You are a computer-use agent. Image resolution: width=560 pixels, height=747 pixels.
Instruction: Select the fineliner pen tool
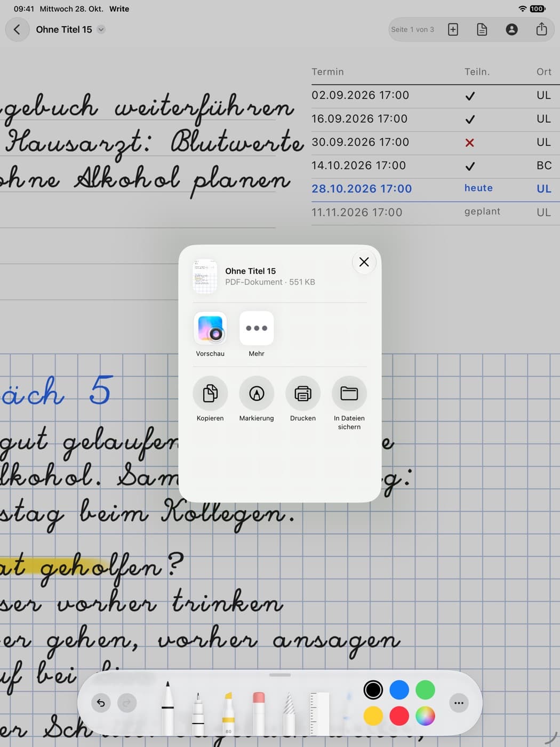(x=198, y=713)
